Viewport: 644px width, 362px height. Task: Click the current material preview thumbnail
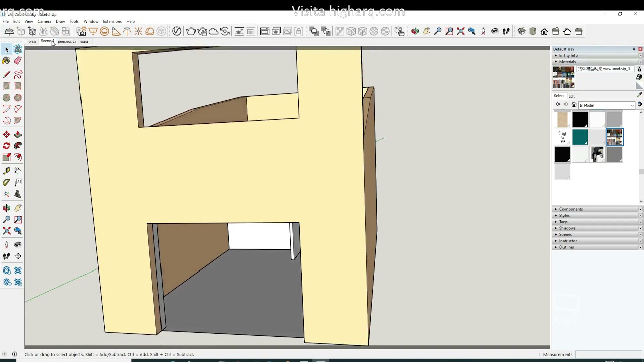(x=563, y=77)
